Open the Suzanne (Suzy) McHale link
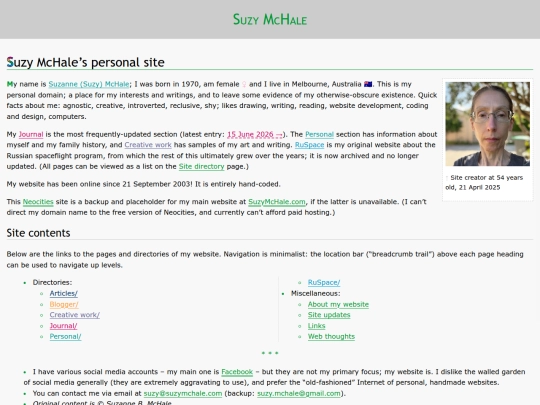This screenshot has width=540, height=405. (x=89, y=84)
